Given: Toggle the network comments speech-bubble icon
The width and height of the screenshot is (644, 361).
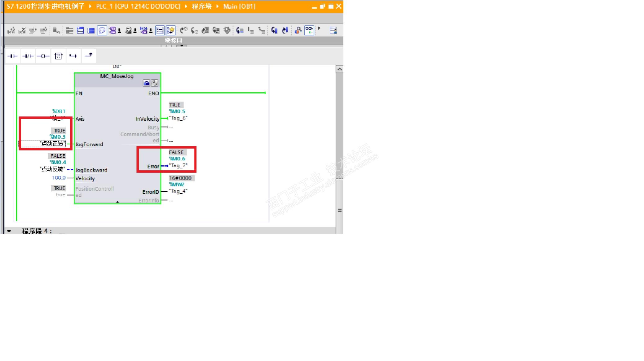Looking at the screenshot, I should (x=102, y=30).
